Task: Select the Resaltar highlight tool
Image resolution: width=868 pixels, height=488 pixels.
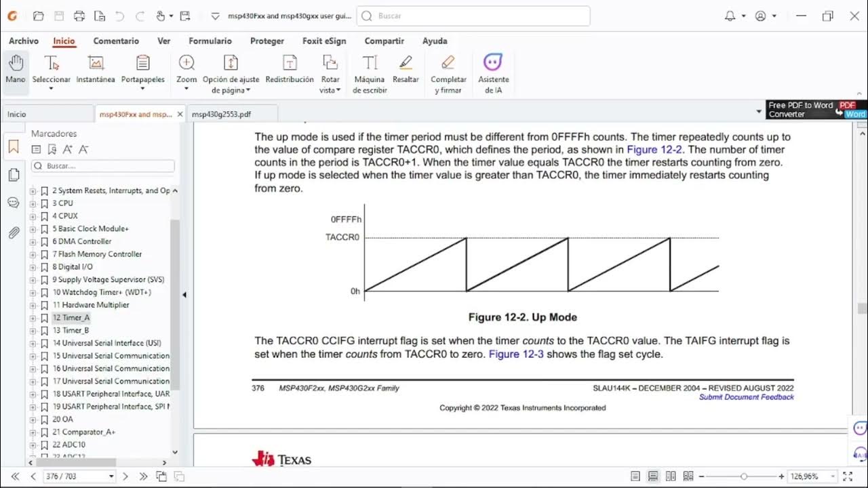Action: coord(406,70)
